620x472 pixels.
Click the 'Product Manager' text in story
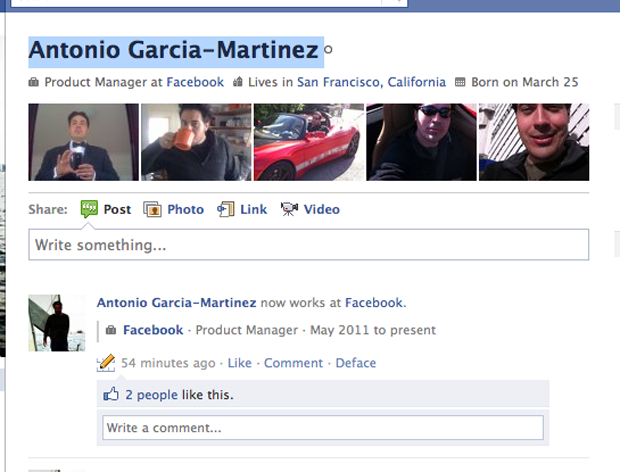pyautogui.click(x=247, y=330)
